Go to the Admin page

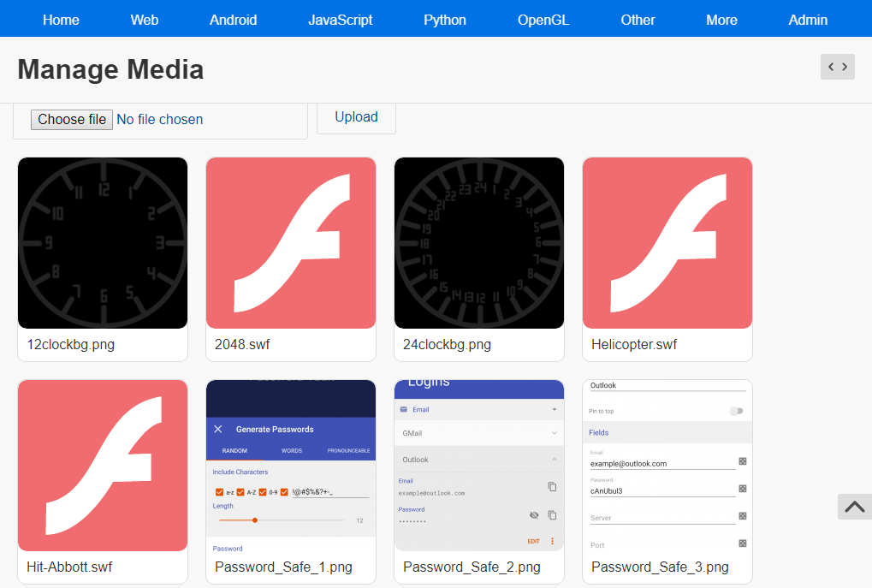[808, 20]
